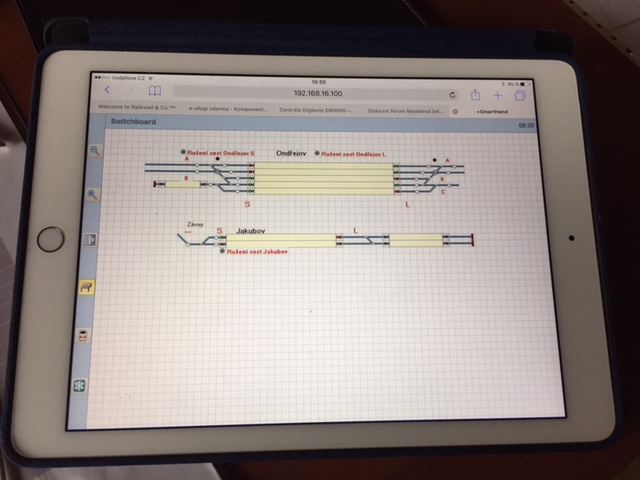The image size is (640, 480).
Task: Click the snowflake freeze icon in sidebar
Action: [x=80, y=385]
